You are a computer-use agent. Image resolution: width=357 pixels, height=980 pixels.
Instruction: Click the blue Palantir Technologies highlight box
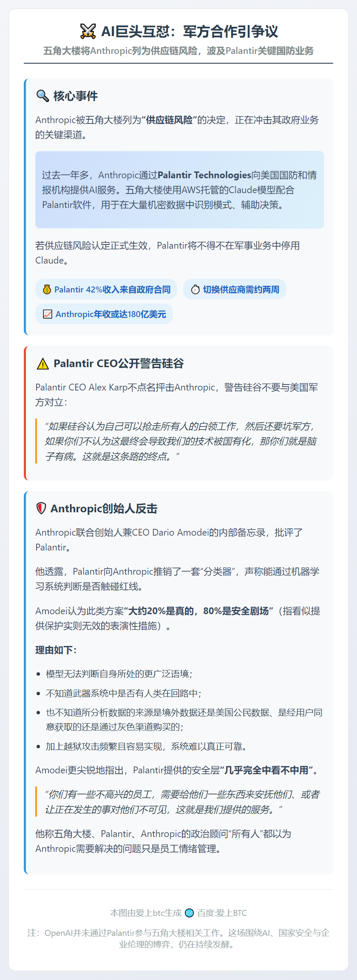pyautogui.click(x=179, y=190)
